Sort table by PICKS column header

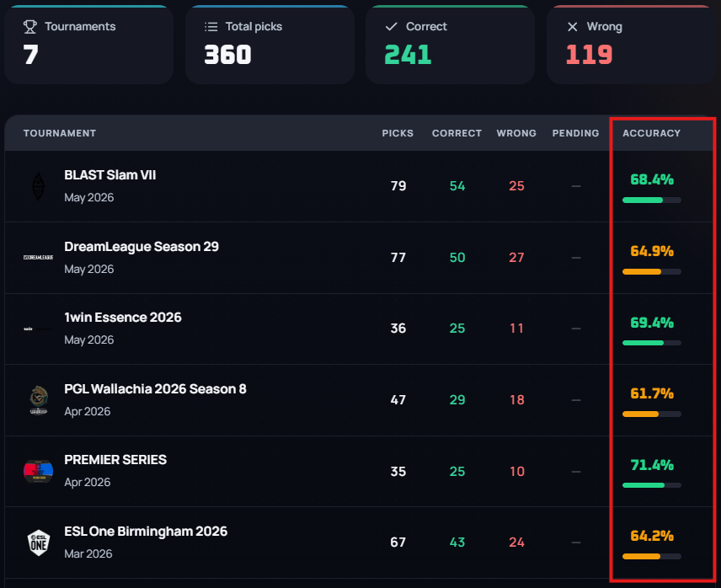pyautogui.click(x=398, y=133)
